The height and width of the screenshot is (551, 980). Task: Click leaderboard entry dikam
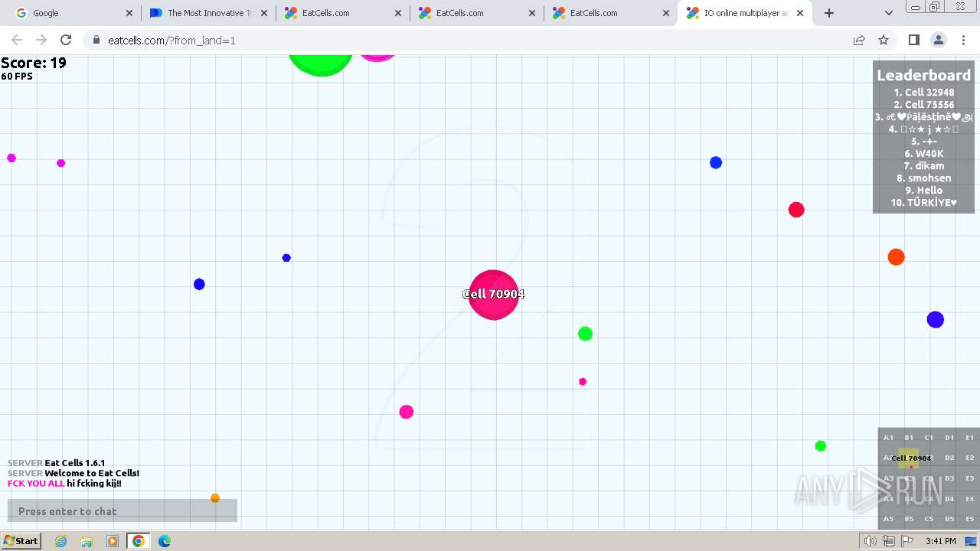tap(923, 165)
